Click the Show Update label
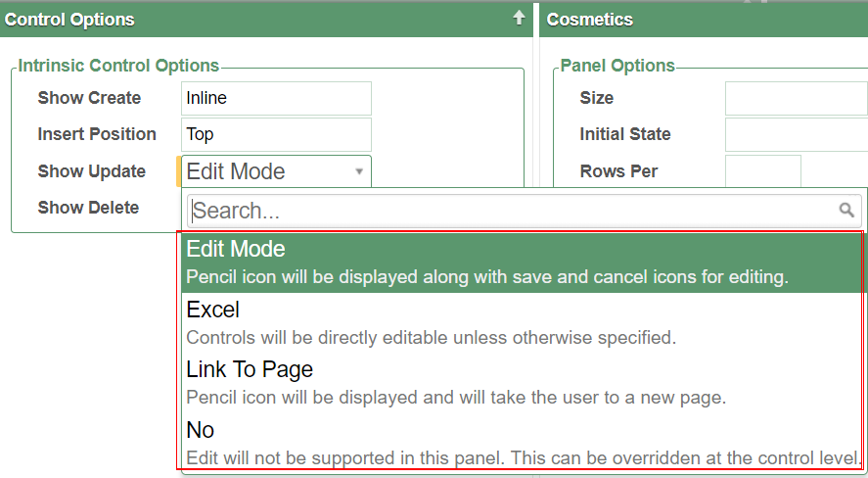868x478 pixels. (x=91, y=171)
